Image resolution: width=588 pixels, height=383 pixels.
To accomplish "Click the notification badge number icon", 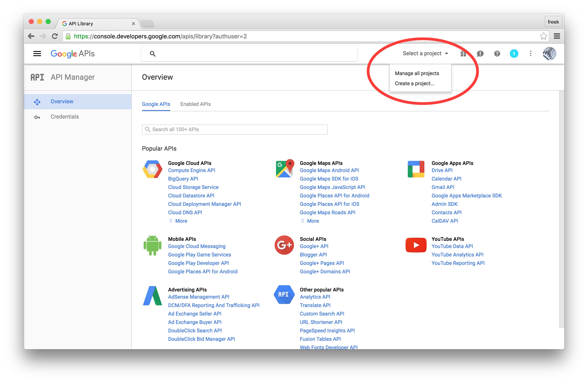I will (513, 53).
